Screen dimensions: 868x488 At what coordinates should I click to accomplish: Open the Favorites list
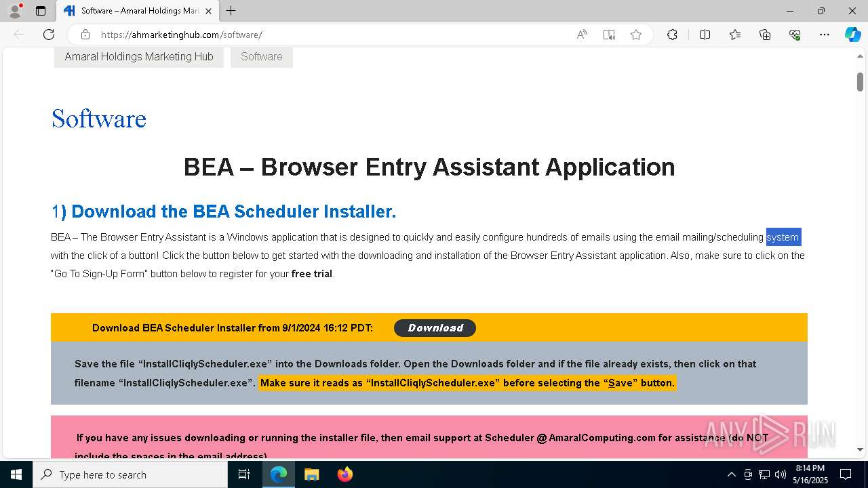(735, 35)
